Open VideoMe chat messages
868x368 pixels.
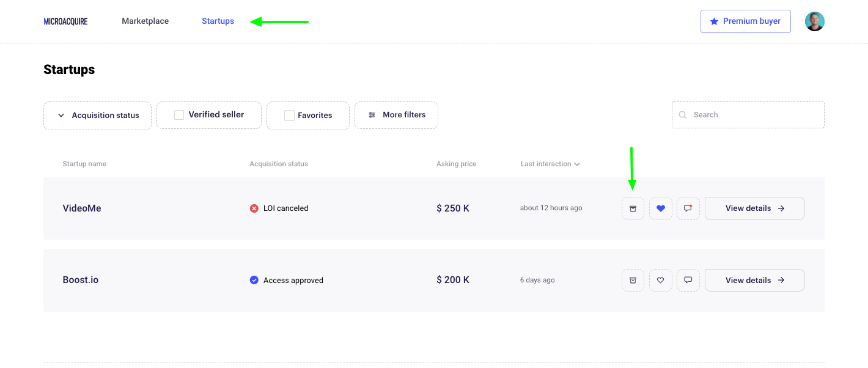coord(688,208)
